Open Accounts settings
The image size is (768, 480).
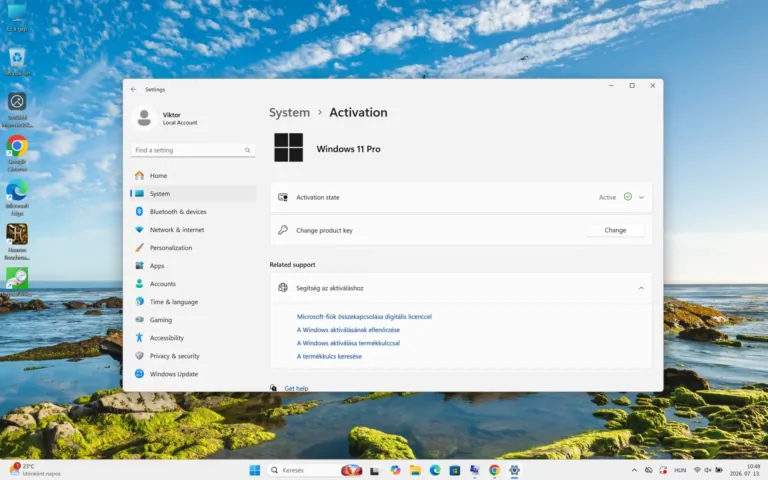193,284
